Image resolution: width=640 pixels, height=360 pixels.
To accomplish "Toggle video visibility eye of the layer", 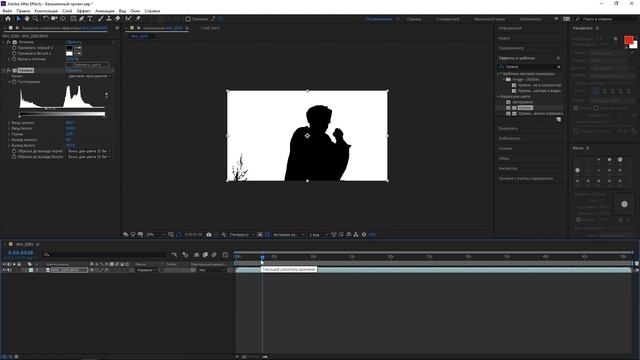I will pos(4,270).
